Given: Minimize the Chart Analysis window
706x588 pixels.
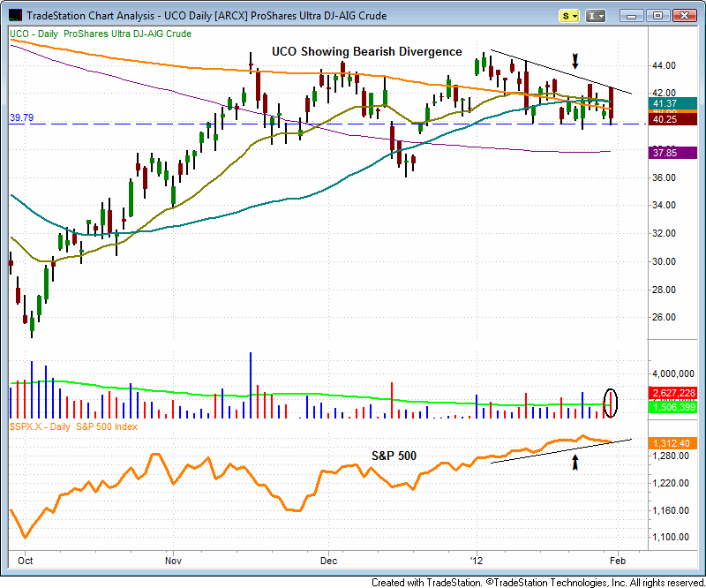Looking at the screenshot, I should coord(631,16).
